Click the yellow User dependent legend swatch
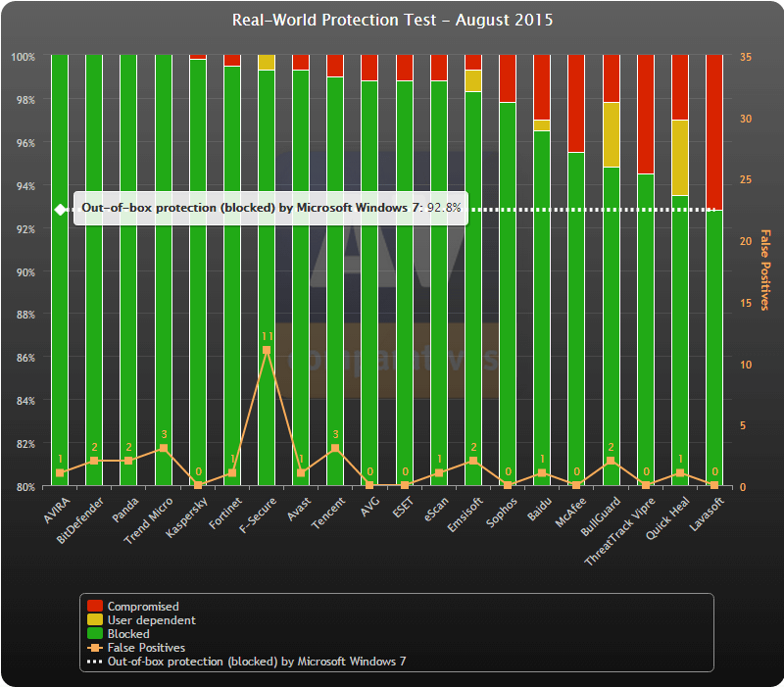Viewport: 784px width, 687px height. click(95, 620)
